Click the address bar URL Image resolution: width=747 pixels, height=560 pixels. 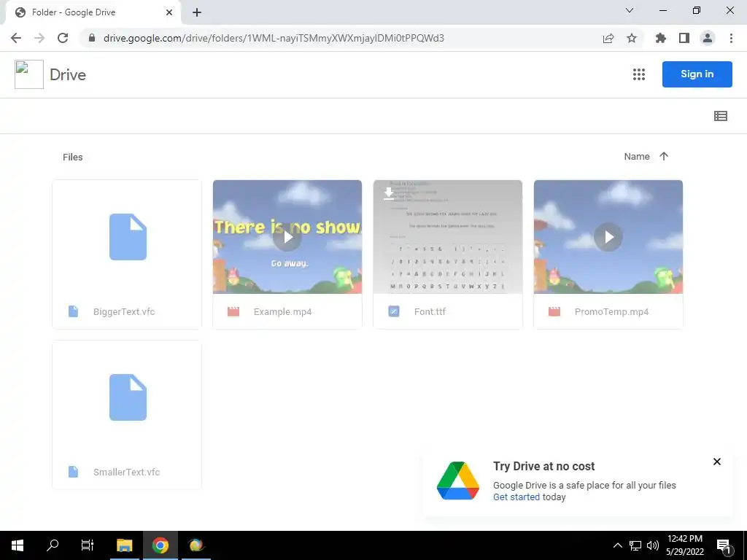coord(274,38)
